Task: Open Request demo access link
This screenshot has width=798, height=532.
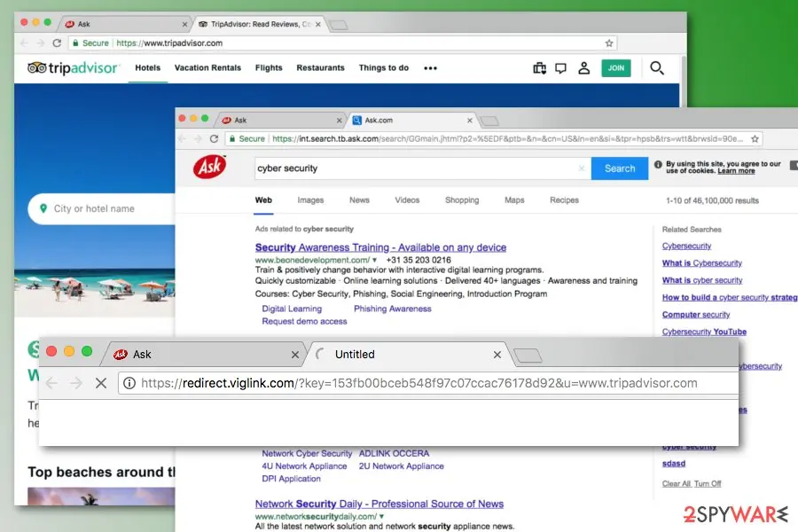Action: 304,321
